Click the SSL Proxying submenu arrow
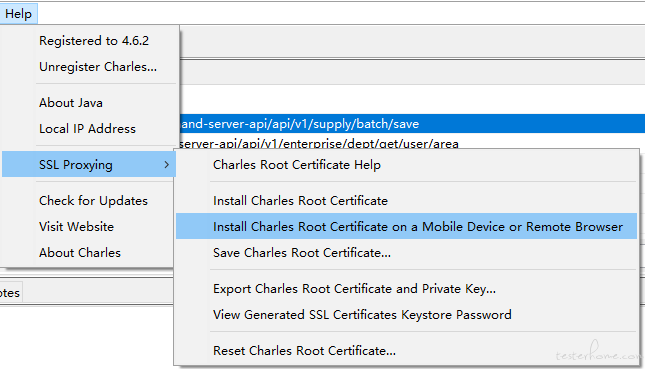 click(167, 165)
